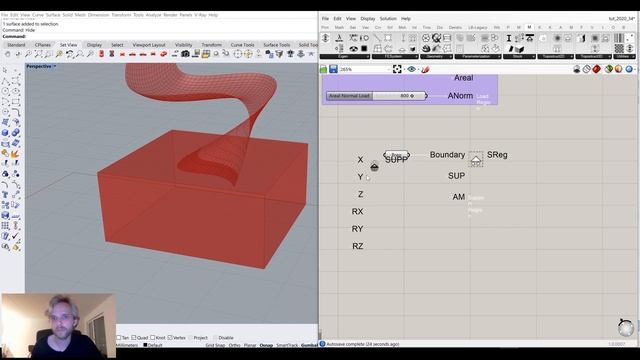Click the Array grid tool in Rhino sidebar
The image size is (640, 360).
click(x=5, y=225)
